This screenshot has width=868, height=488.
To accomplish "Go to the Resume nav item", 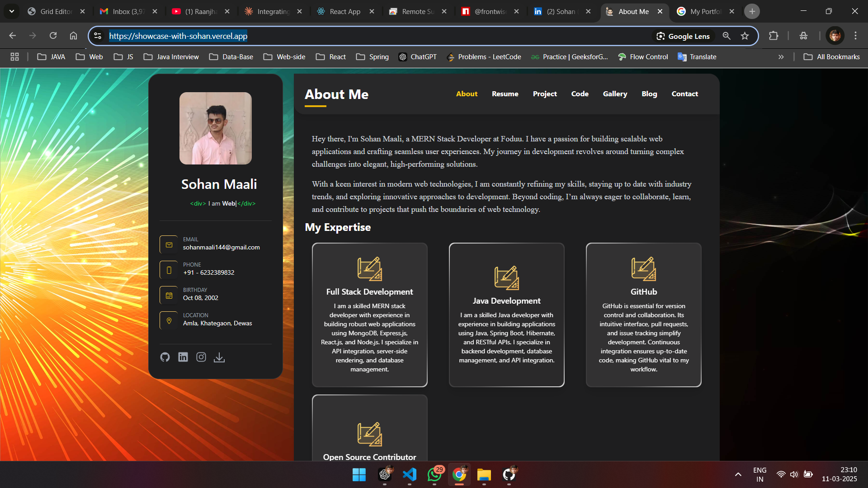I will click(505, 94).
